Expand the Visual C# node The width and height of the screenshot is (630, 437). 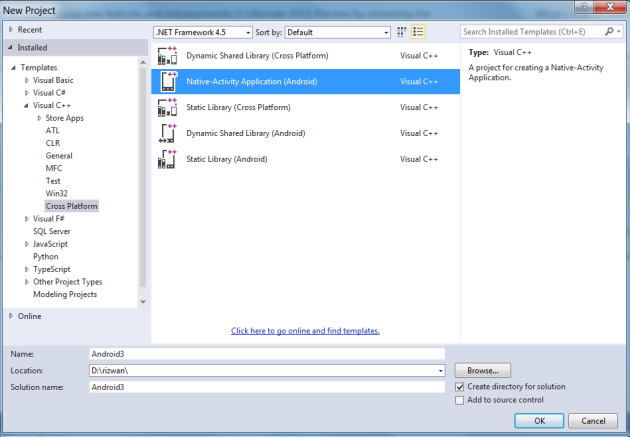coord(27,92)
